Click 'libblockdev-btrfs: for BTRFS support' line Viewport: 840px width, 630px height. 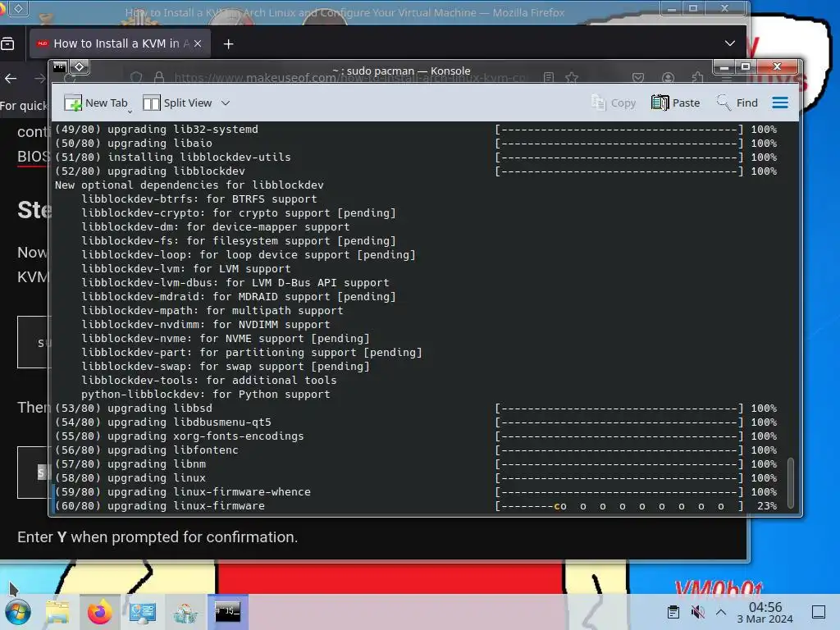pos(199,199)
